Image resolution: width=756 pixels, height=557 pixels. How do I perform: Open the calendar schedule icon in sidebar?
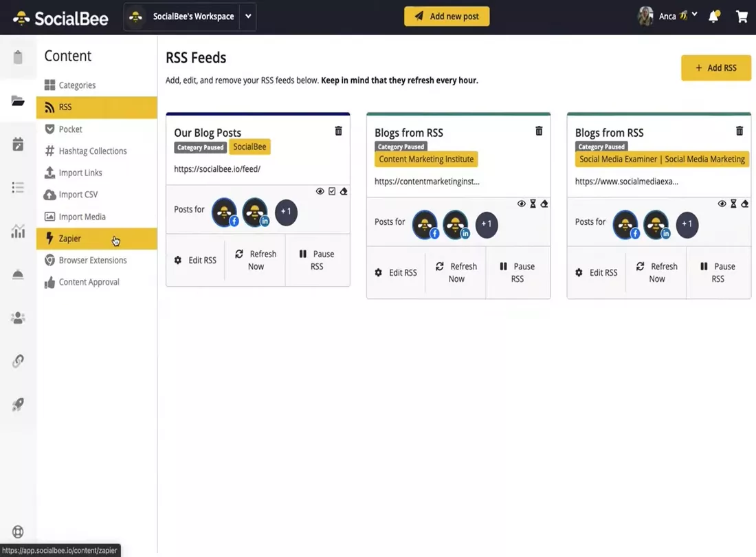(18, 144)
